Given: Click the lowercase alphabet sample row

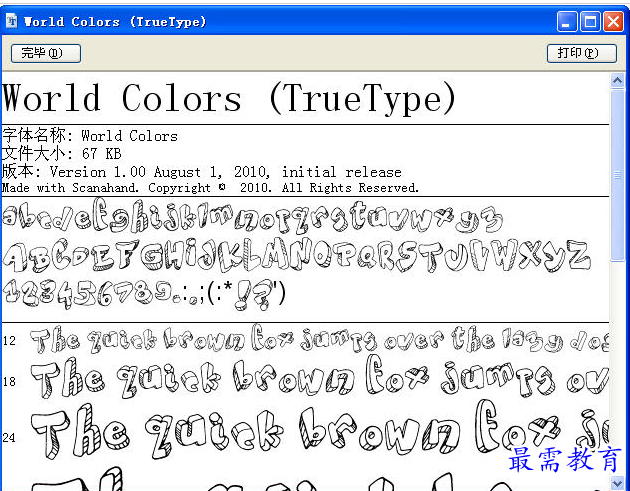Looking at the screenshot, I should click(252, 217).
